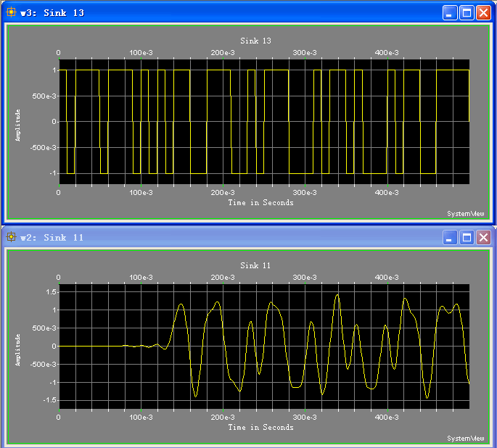Click -500e-3 amplitude tick in Sink 13

pos(43,148)
